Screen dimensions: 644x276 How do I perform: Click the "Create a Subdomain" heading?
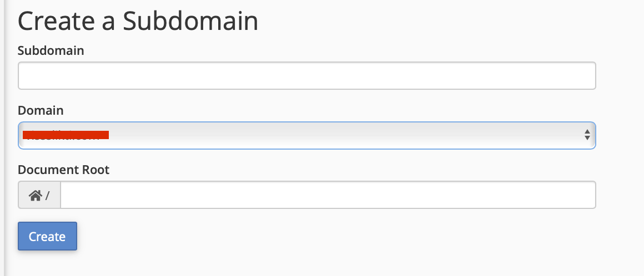click(138, 22)
